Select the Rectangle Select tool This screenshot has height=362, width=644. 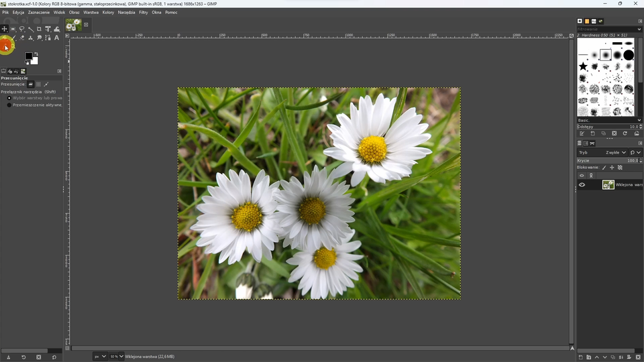[13, 29]
